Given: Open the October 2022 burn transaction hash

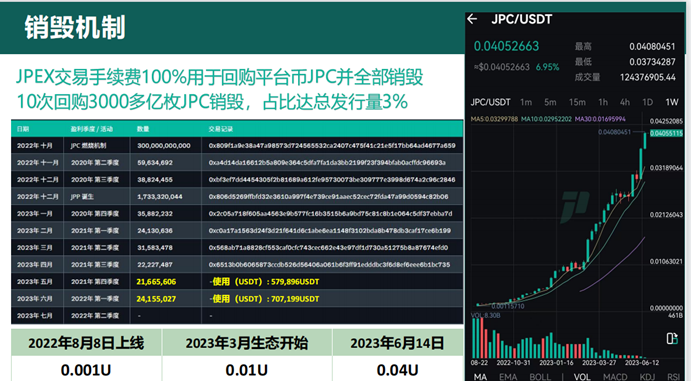Looking at the screenshot, I should tap(332, 145).
